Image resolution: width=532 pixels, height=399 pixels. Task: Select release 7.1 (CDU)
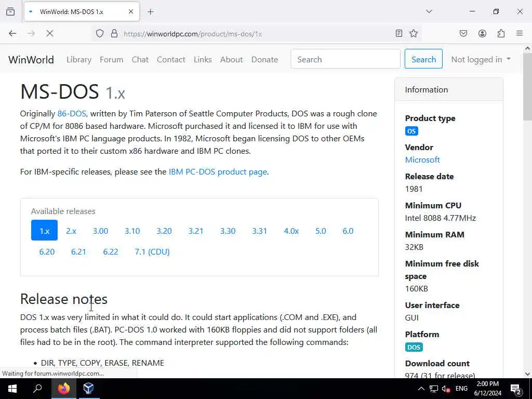coord(152,252)
